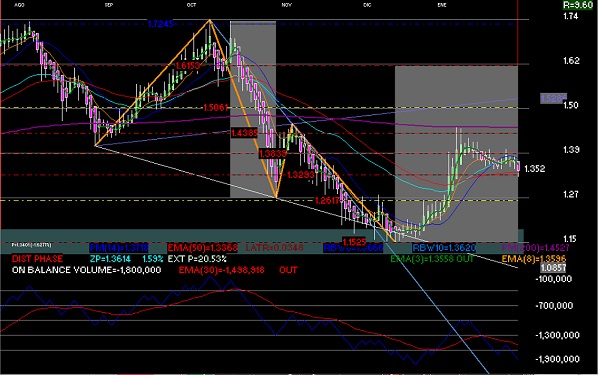Click the R=9.60 indicator label

(579, 5)
